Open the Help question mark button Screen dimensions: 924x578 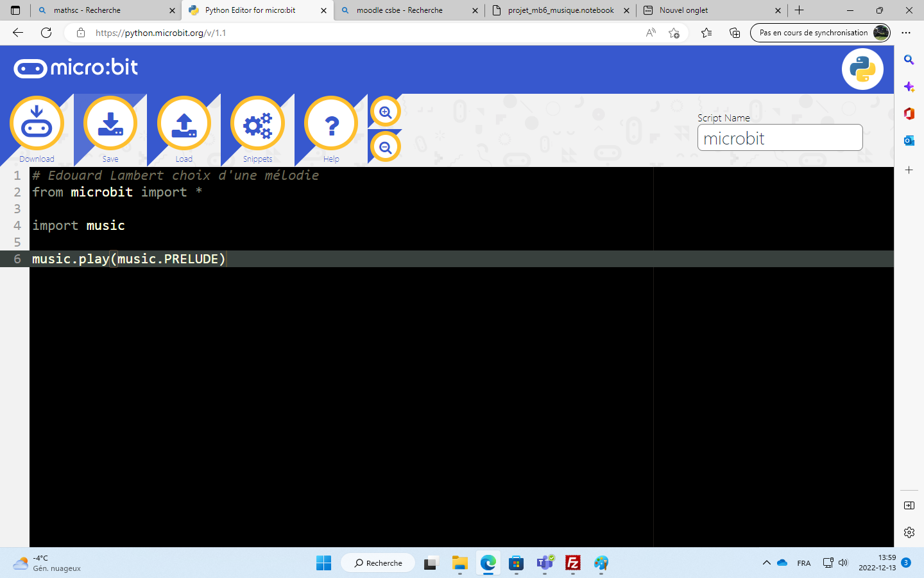point(331,123)
